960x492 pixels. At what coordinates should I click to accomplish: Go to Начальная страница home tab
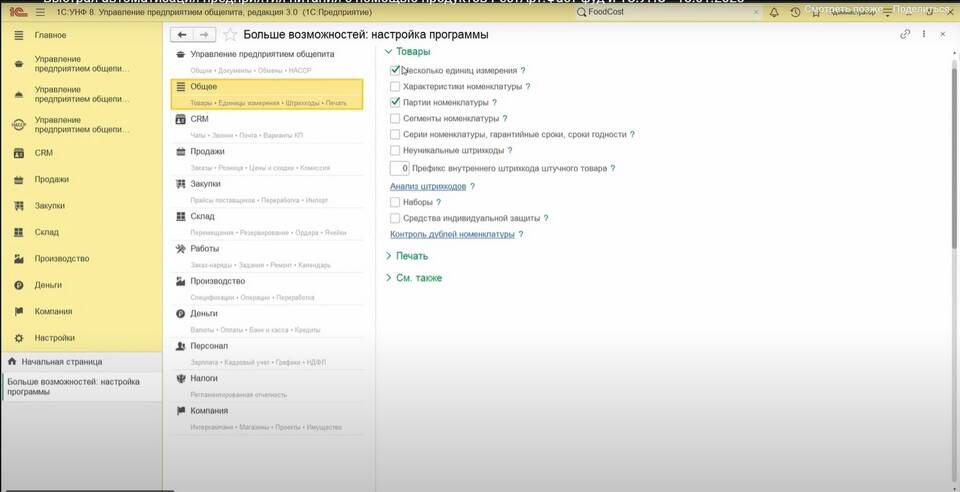click(82, 362)
